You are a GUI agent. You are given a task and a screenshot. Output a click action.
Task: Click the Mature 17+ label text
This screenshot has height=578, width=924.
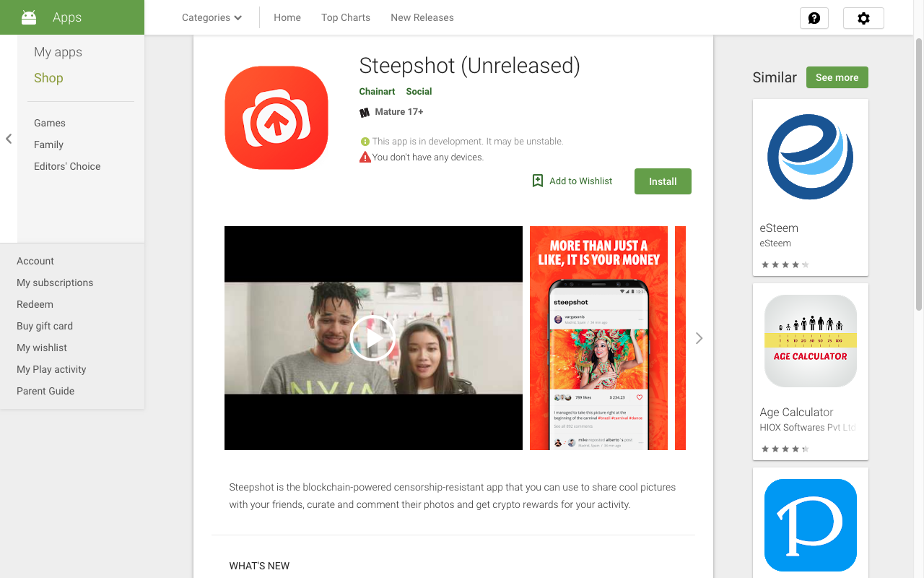click(x=399, y=112)
